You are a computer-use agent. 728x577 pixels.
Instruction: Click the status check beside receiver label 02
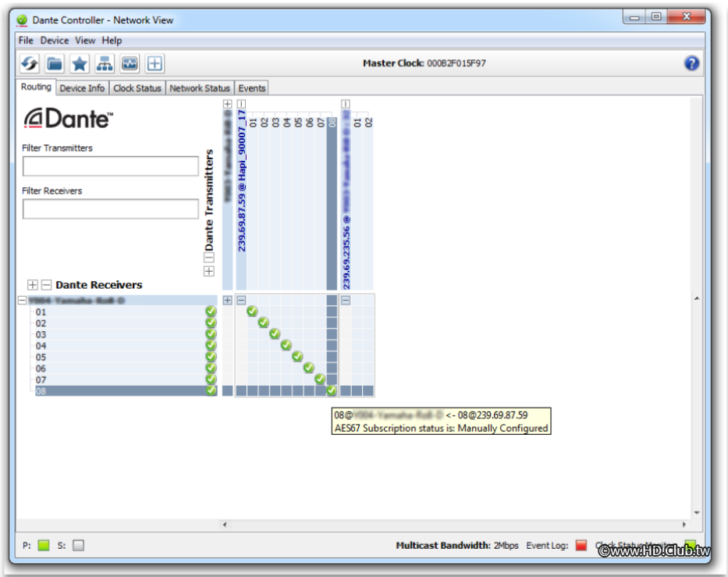point(211,322)
